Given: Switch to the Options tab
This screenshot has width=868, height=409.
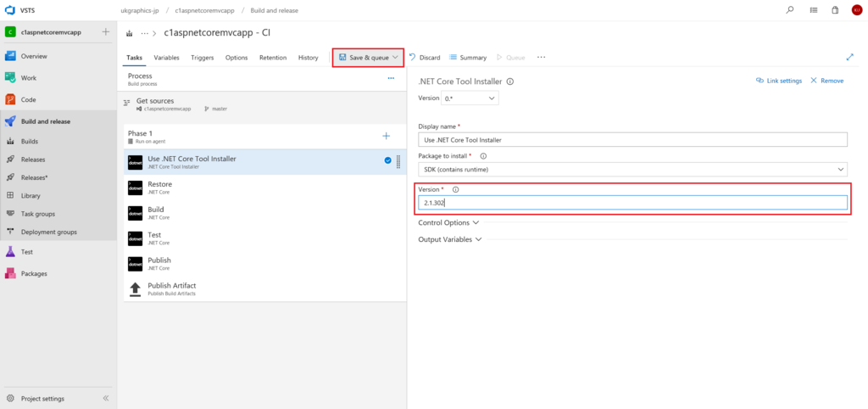Looking at the screenshot, I should point(236,58).
